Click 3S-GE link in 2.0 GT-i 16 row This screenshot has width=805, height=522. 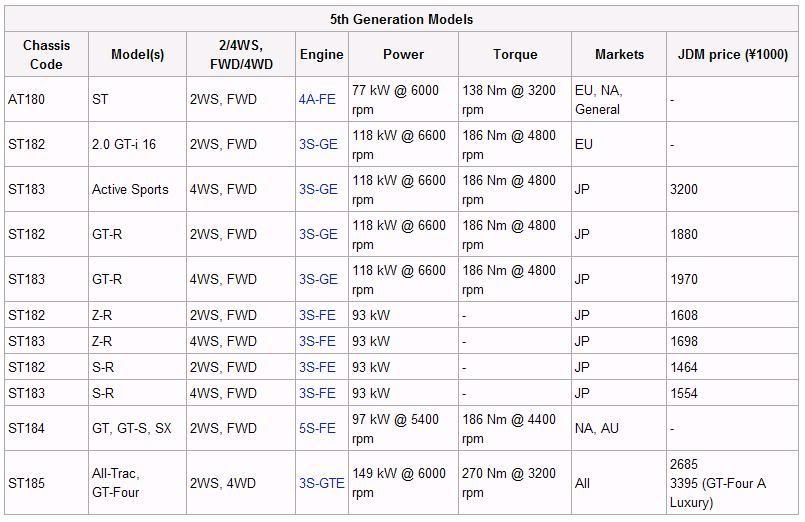318,144
